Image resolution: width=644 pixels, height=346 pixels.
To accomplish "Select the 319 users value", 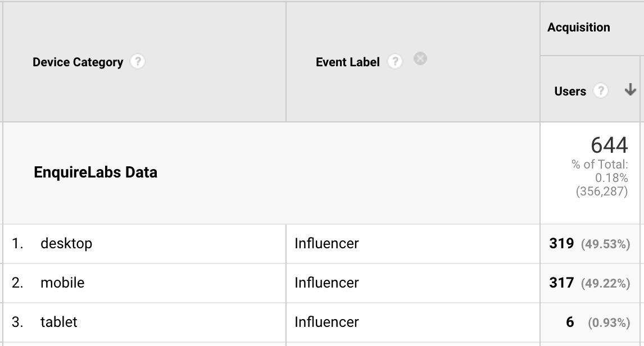I will click(x=561, y=244).
